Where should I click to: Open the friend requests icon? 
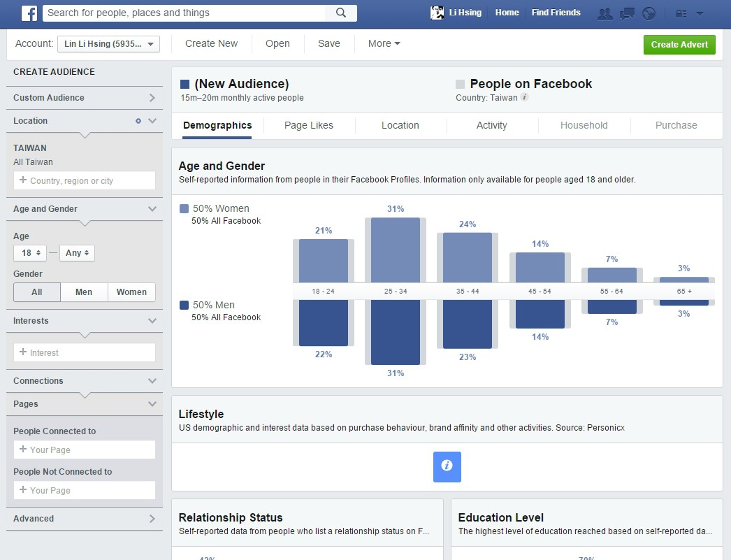[x=605, y=13]
